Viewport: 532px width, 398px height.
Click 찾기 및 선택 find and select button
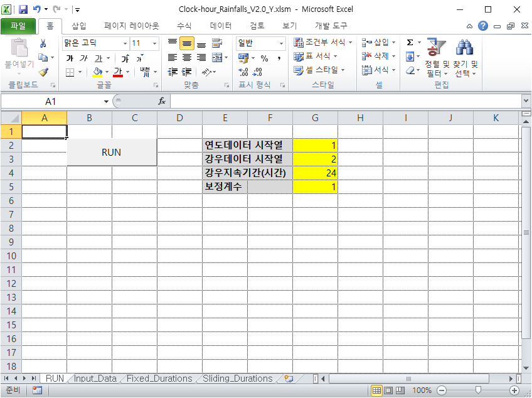[x=465, y=58]
